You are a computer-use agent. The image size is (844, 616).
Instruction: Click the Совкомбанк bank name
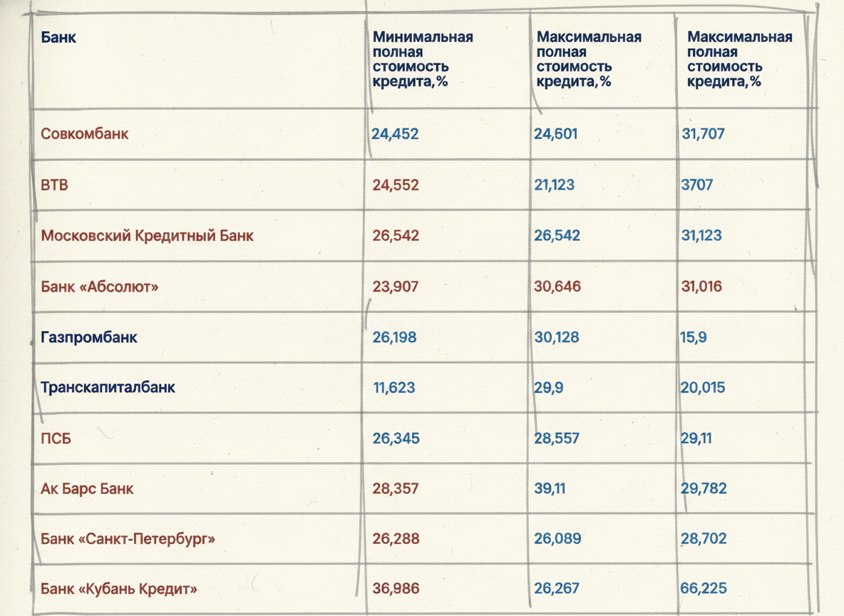[85, 133]
